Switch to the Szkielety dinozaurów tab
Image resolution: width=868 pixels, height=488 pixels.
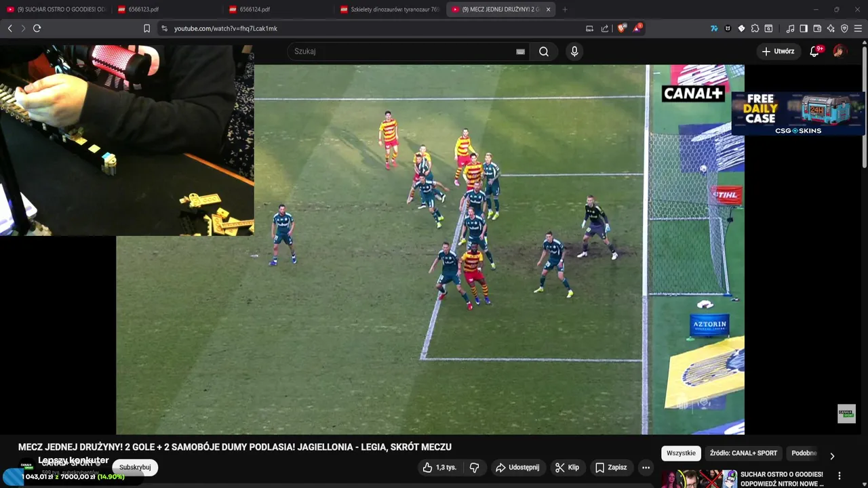point(390,9)
